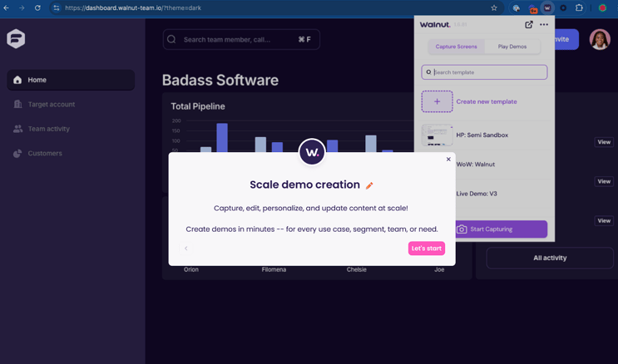
Task: Click the pencil edit icon beside title
Action: click(x=369, y=185)
